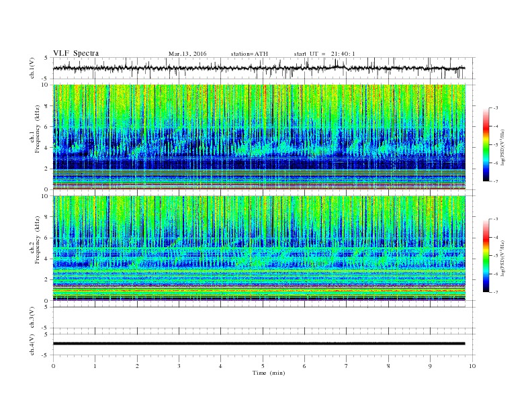Click the ch.1 spectrogram '10' kHz tick label
The image size is (532, 411).
pos(45,85)
